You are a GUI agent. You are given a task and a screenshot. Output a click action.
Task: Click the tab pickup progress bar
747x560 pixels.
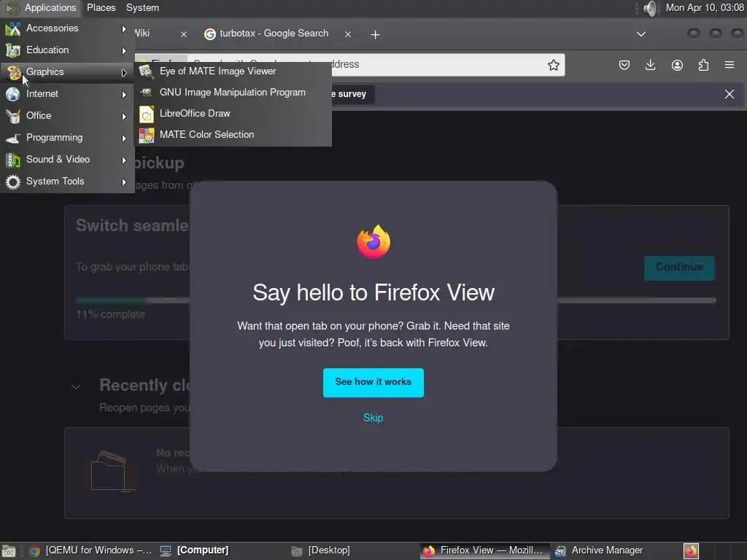click(395, 300)
